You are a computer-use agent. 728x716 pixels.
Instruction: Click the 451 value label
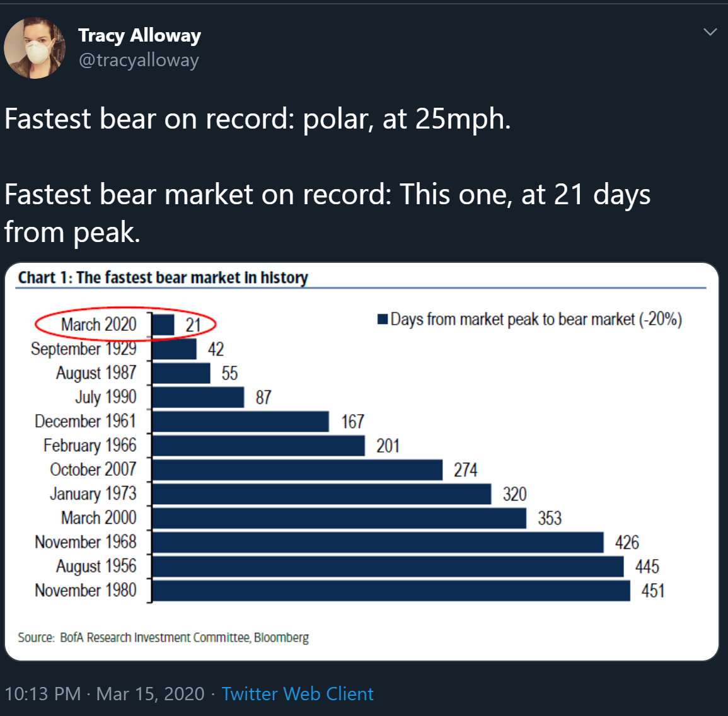tap(652, 591)
